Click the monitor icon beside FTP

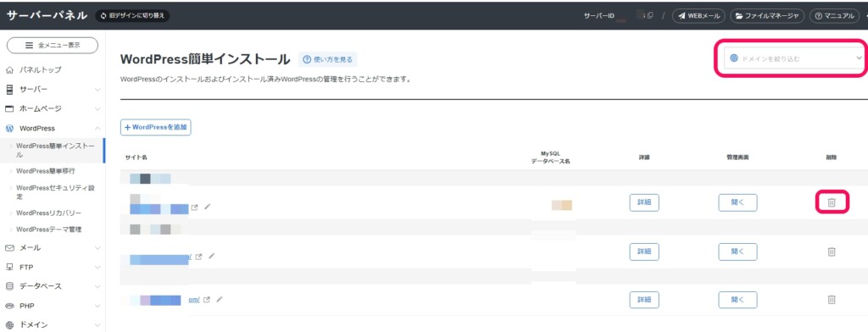8,268
